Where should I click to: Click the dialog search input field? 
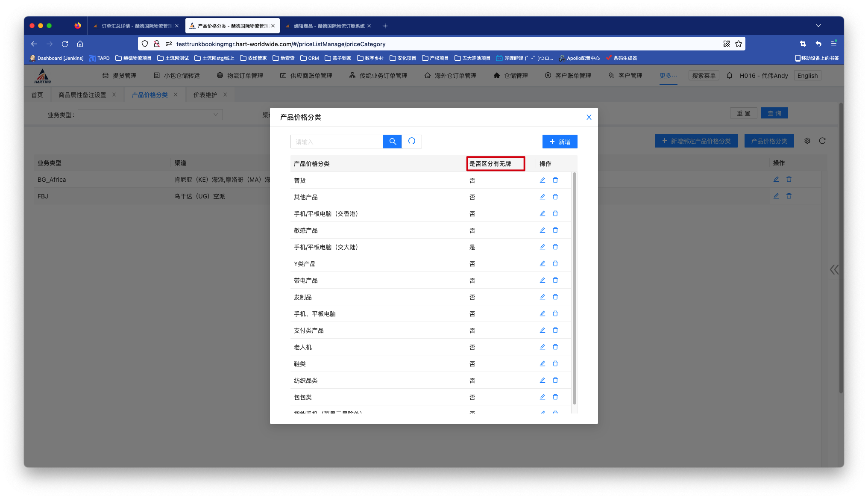click(x=337, y=142)
